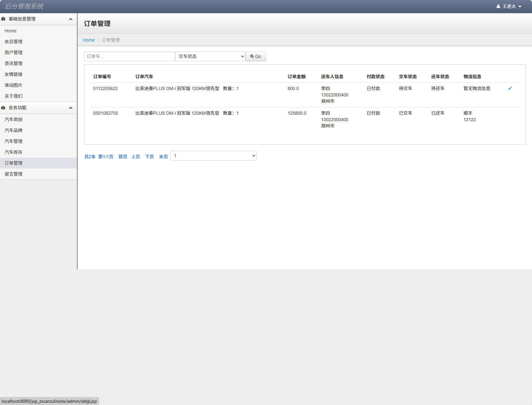Click the 末页 pagination link
This screenshot has height=405, width=532.
[163, 157]
